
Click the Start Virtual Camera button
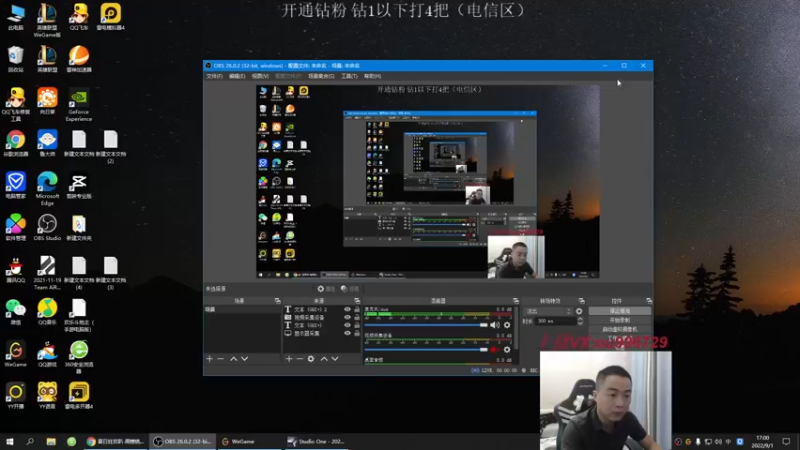click(620, 329)
